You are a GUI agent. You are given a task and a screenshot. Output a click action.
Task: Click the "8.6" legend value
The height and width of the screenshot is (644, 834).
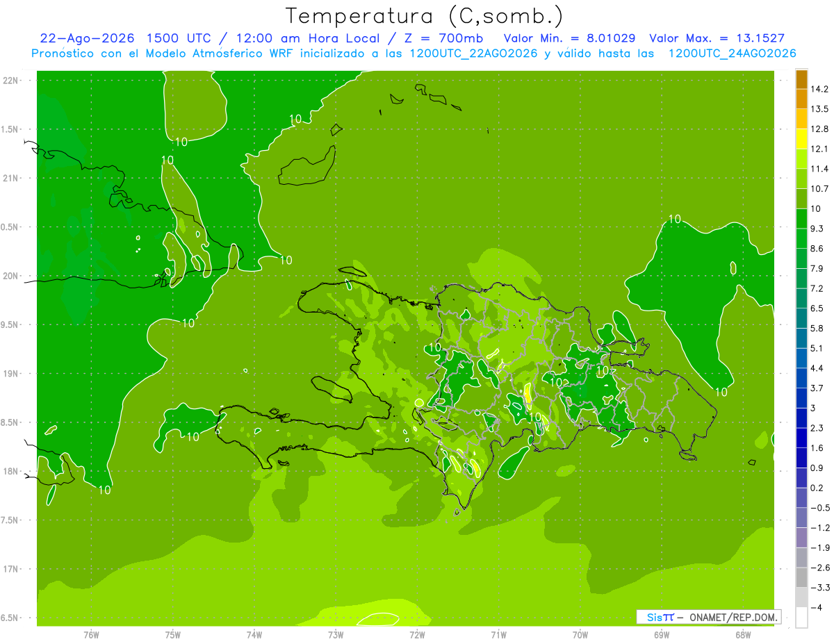817,249
